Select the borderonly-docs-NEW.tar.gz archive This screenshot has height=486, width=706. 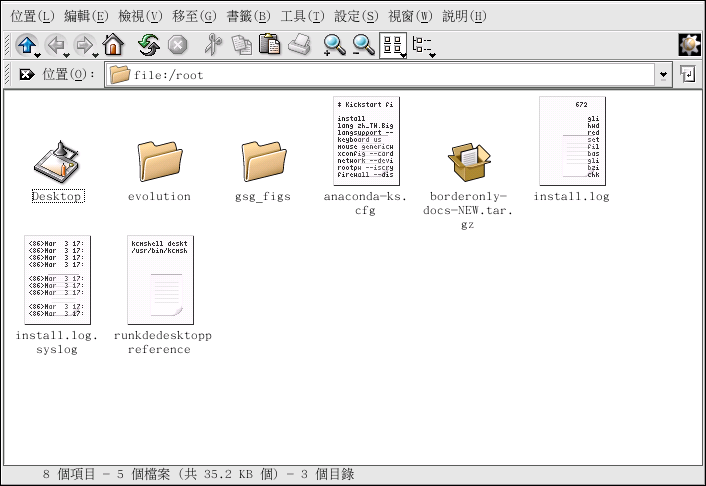click(x=468, y=161)
